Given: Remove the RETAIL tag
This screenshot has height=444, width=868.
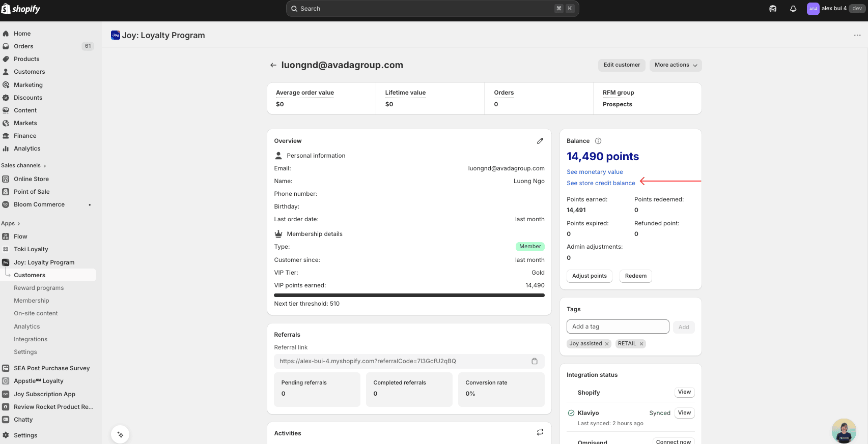Looking at the screenshot, I should 641,344.
